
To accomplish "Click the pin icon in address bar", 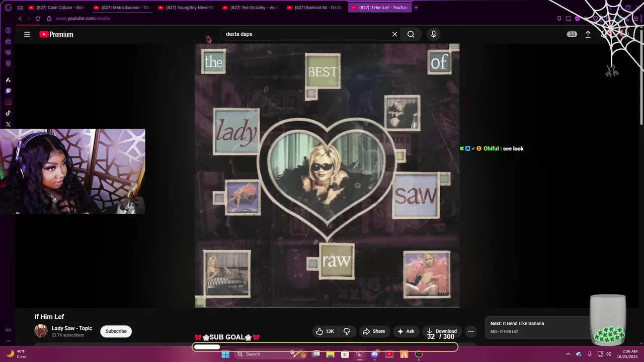I will click(x=559, y=19).
